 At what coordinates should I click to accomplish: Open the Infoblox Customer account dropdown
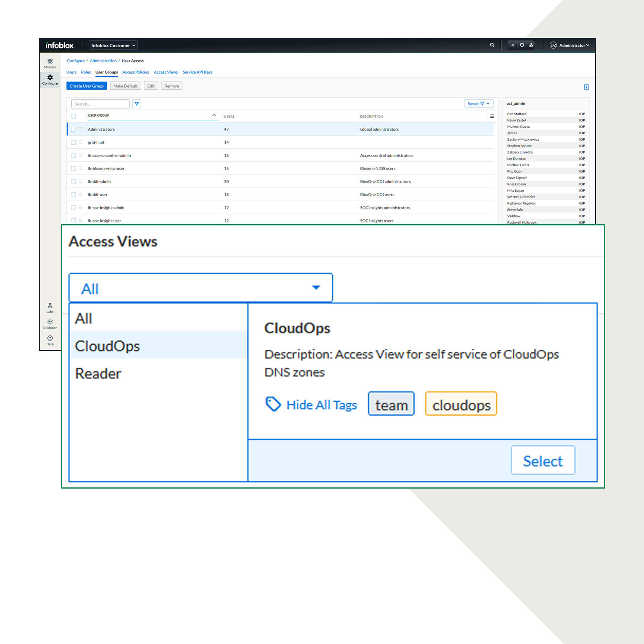tap(113, 46)
